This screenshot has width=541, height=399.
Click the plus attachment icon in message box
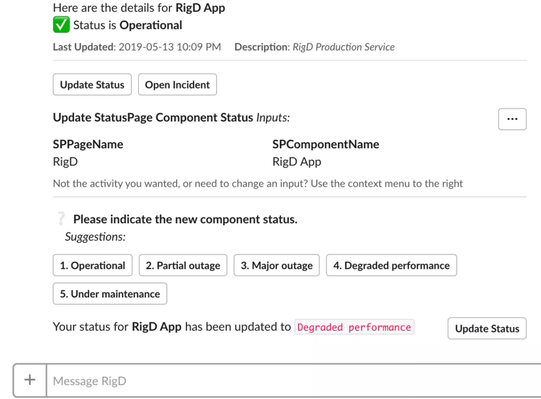click(x=30, y=380)
